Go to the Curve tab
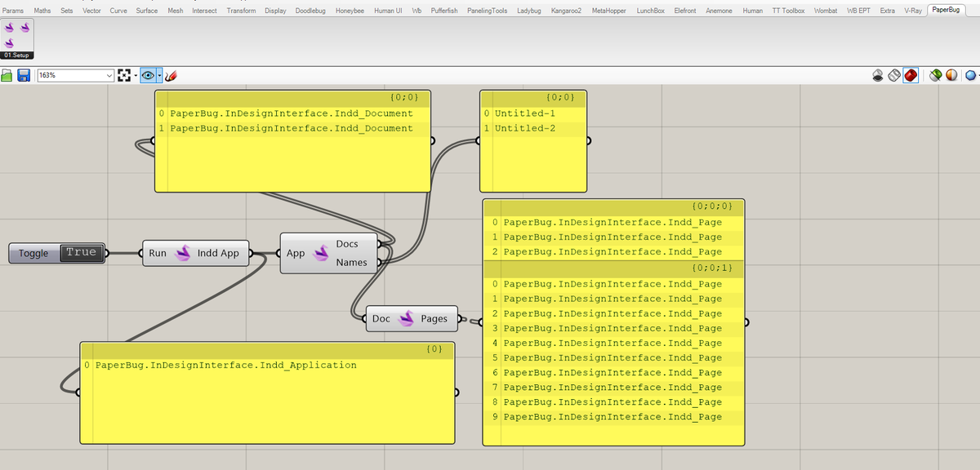This screenshot has height=470, width=980. 118,11
